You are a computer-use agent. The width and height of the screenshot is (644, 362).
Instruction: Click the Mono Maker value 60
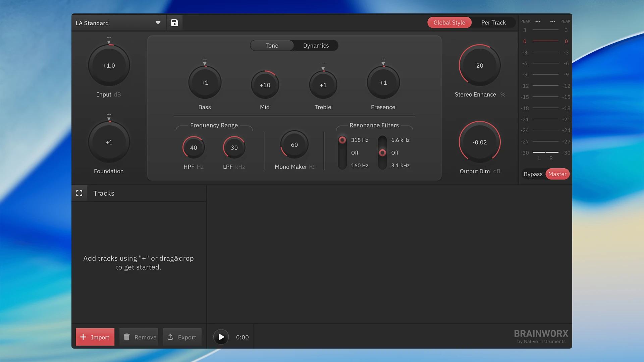(x=294, y=145)
